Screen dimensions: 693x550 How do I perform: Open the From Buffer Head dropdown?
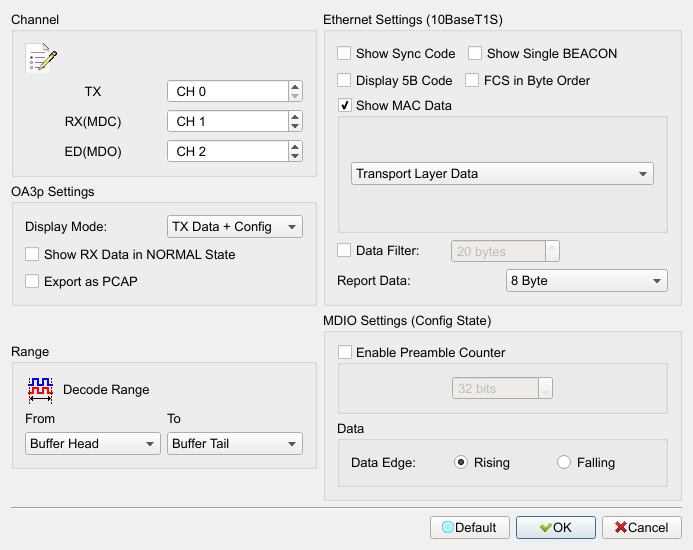tap(92, 443)
